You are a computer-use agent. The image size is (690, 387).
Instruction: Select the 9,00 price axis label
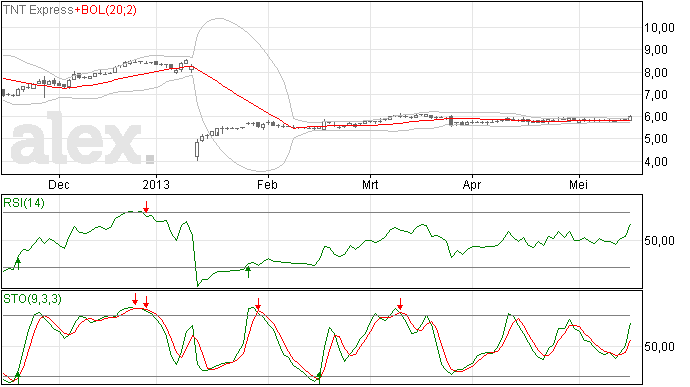coord(656,50)
